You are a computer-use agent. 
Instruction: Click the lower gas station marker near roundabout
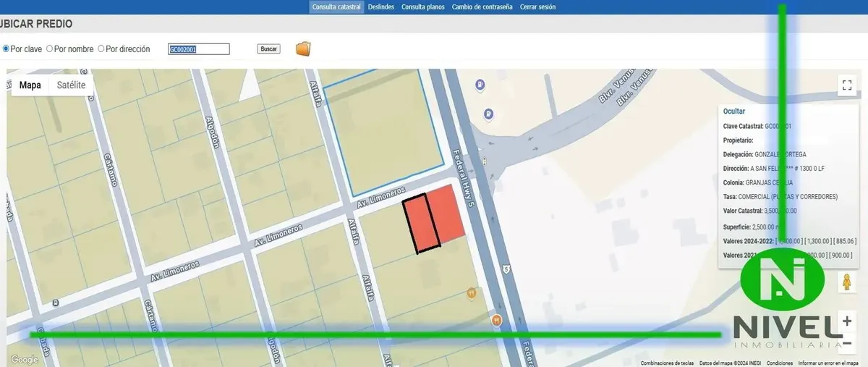point(490,113)
